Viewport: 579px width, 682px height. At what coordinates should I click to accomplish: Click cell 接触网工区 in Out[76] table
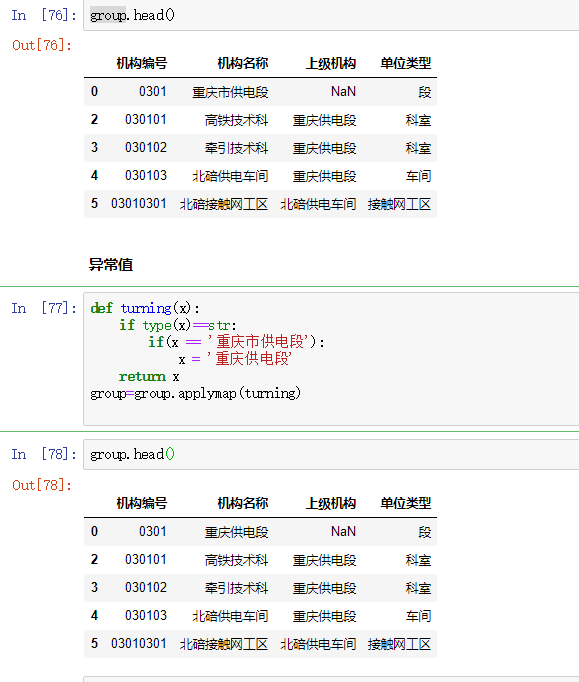coord(399,204)
